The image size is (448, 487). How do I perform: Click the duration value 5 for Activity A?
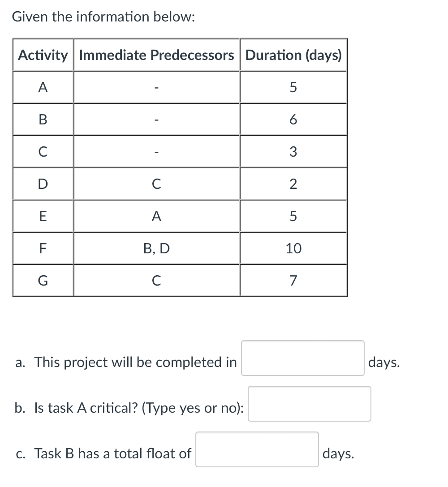pyautogui.click(x=293, y=87)
